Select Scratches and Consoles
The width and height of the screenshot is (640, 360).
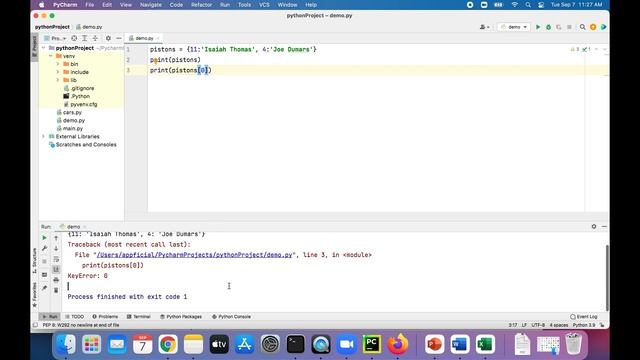pos(82,144)
